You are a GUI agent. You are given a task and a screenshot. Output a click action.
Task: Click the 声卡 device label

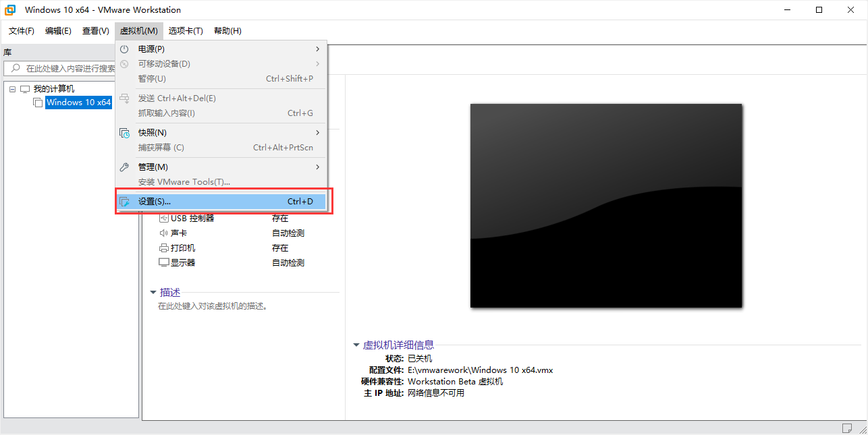[x=179, y=233]
